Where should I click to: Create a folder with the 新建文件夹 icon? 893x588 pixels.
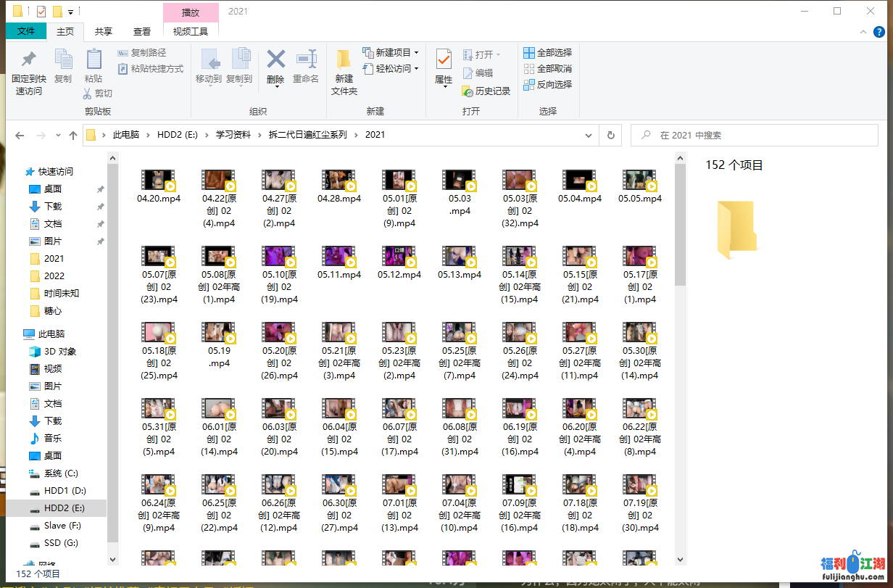344,61
